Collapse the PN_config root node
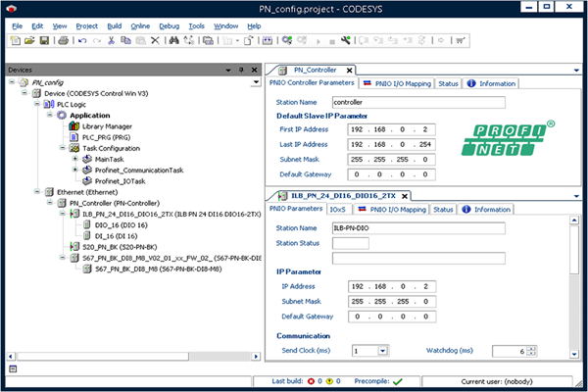The image size is (588, 392). click(x=12, y=81)
